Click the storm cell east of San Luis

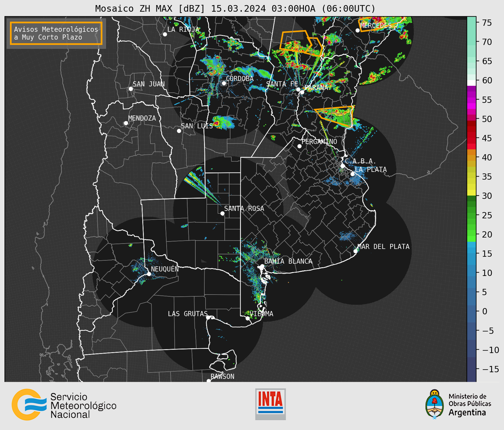point(224,122)
